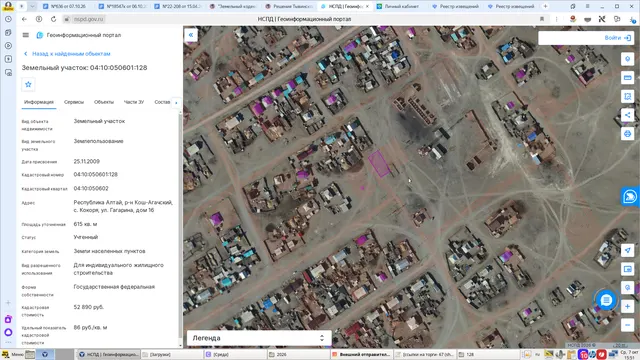Open a new browser tab
640x360 pixels.
tap(545, 6)
